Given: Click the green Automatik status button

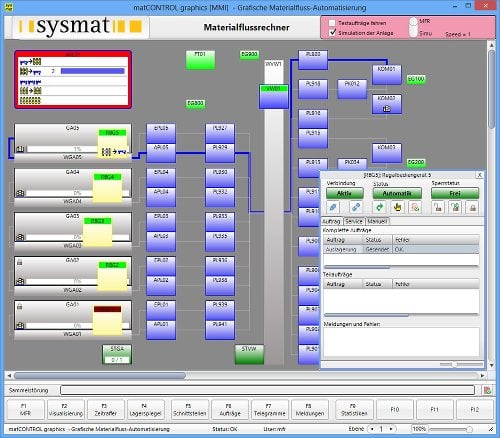Looking at the screenshot, I should click(x=397, y=193).
